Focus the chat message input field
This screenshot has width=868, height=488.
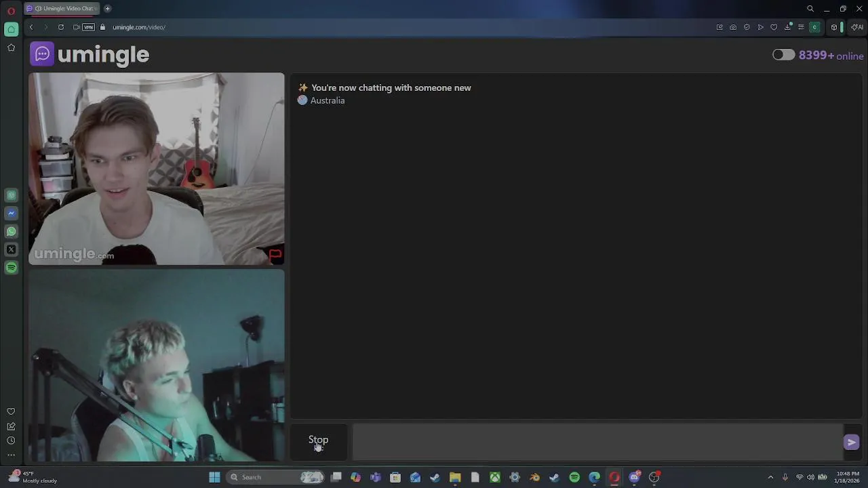[597, 442]
